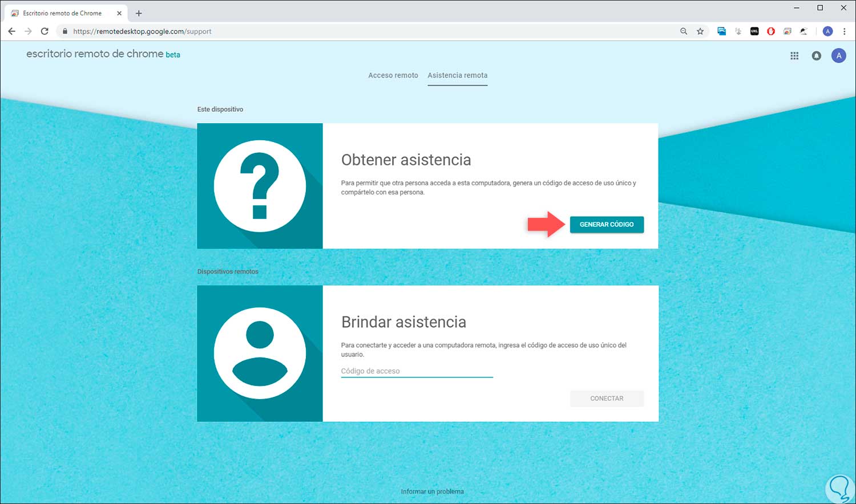Click the Este dispositivo label
This screenshot has height=504, width=856.
[220, 109]
